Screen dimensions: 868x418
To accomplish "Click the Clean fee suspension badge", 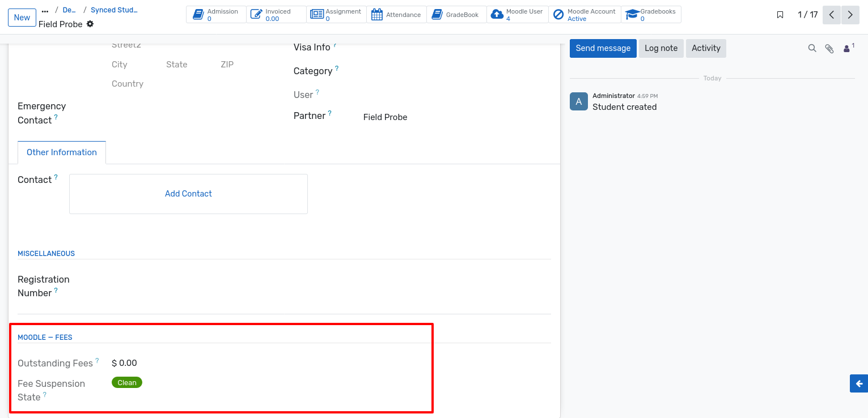I will (127, 383).
